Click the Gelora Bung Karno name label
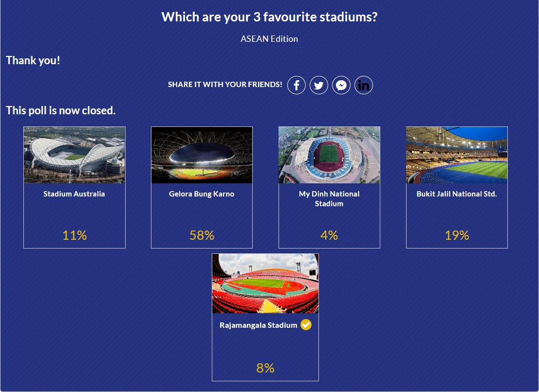539x392 pixels. pos(202,194)
